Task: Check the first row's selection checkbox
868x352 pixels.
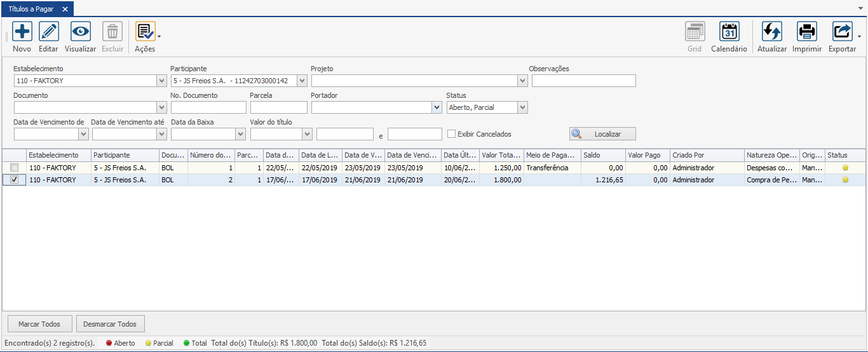Action: 14,168
